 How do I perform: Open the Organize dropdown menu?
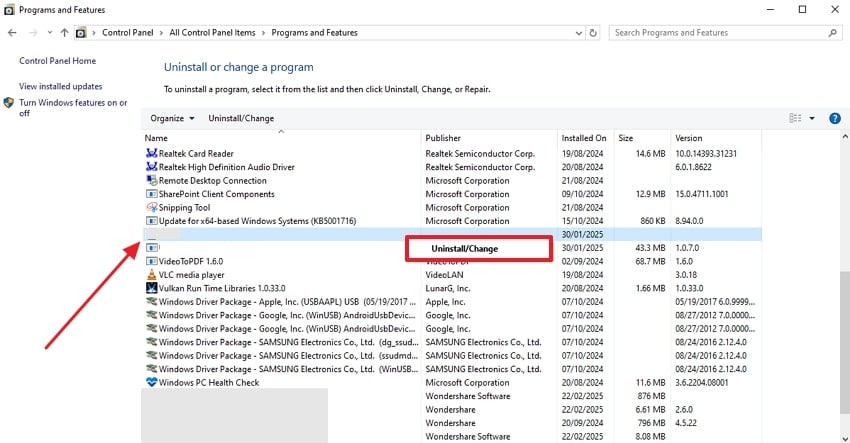[172, 118]
